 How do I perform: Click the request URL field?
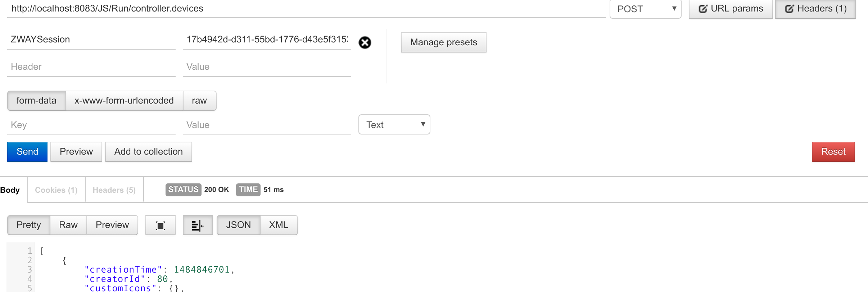[306, 9]
